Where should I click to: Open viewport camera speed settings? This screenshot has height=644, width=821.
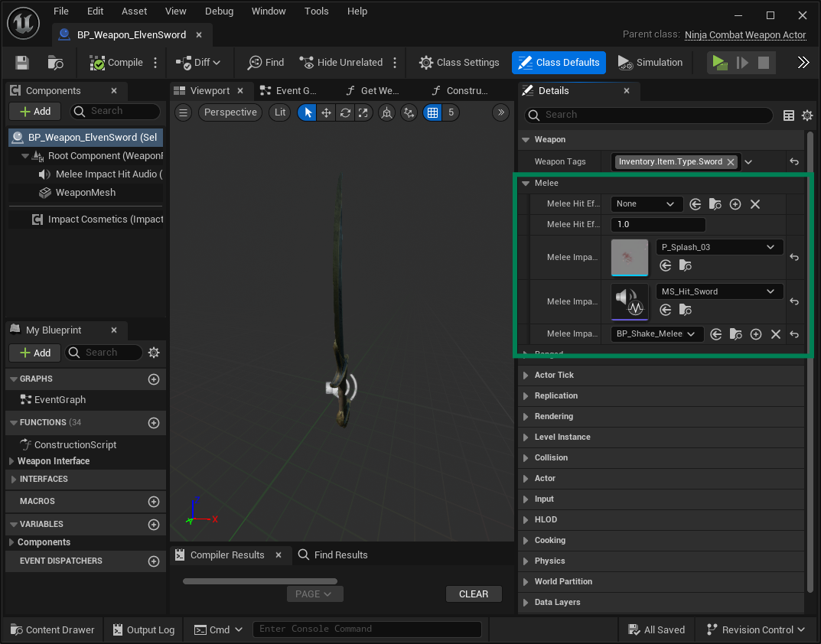coord(501,112)
